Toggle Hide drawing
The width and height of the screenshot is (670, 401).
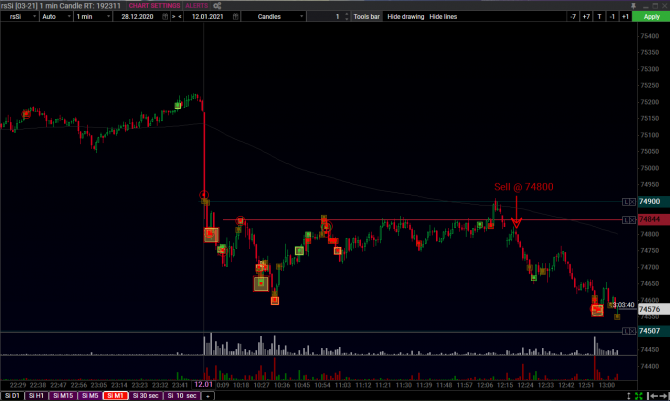[406, 17]
